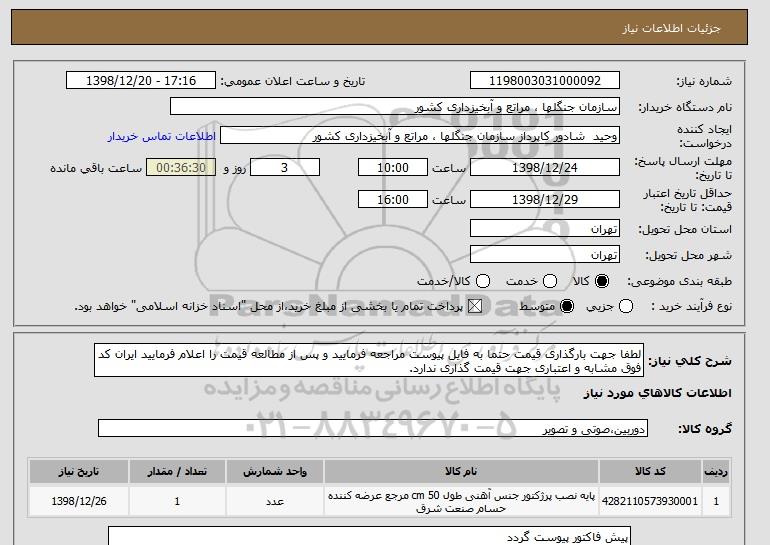770x545 pixels.
Task: Click the validity time field 16:00
Action: click(393, 199)
